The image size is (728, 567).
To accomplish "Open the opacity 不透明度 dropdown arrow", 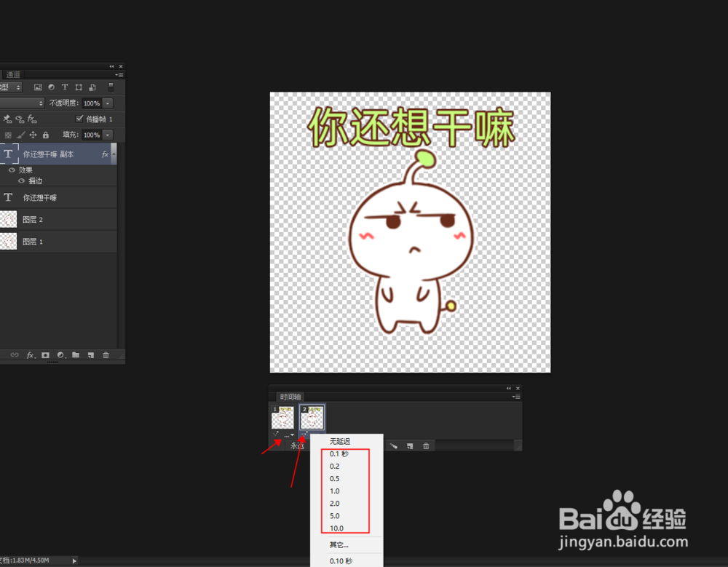I will 108,103.
